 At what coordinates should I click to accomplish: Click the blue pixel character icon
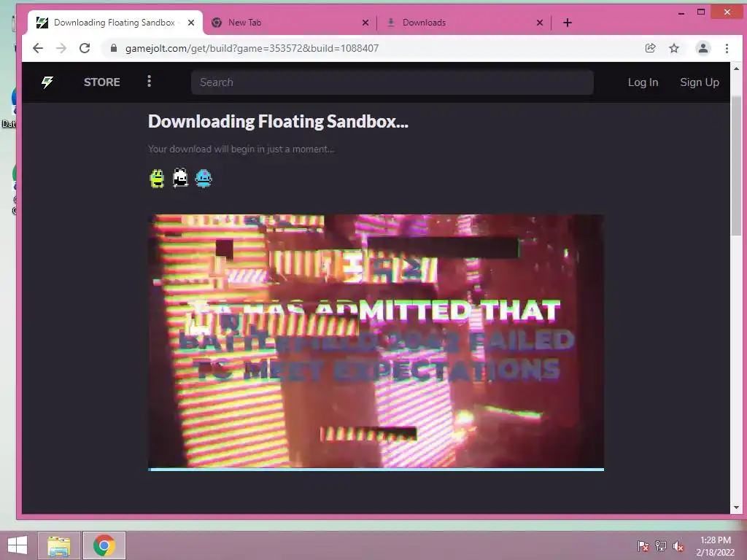tap(204, 179)
